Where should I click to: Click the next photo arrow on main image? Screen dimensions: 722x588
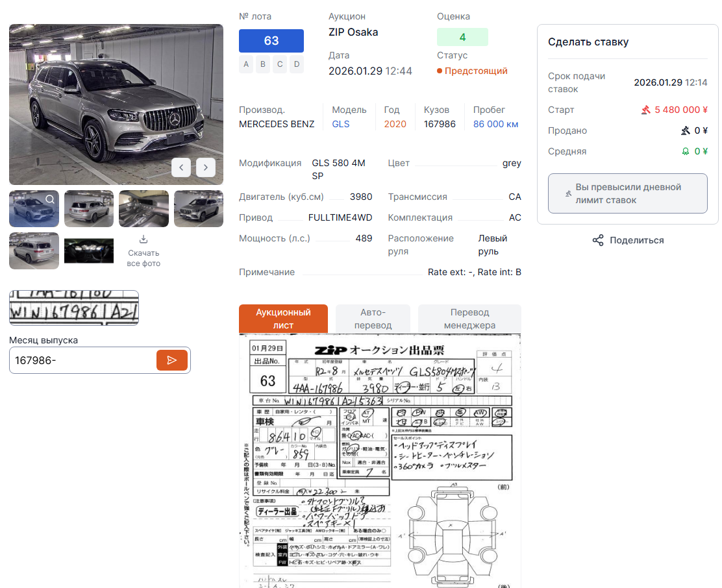(x=206, y=167)
